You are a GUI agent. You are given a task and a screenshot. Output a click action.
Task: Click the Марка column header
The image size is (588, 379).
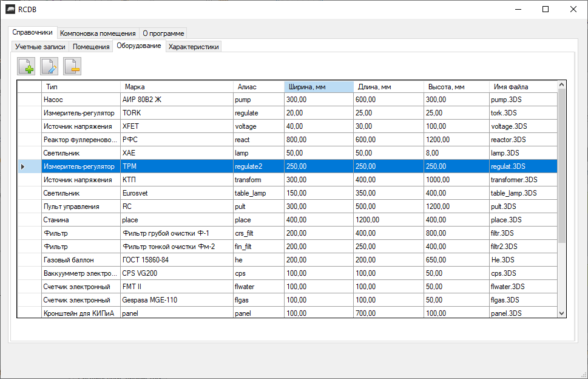(176, 87)
